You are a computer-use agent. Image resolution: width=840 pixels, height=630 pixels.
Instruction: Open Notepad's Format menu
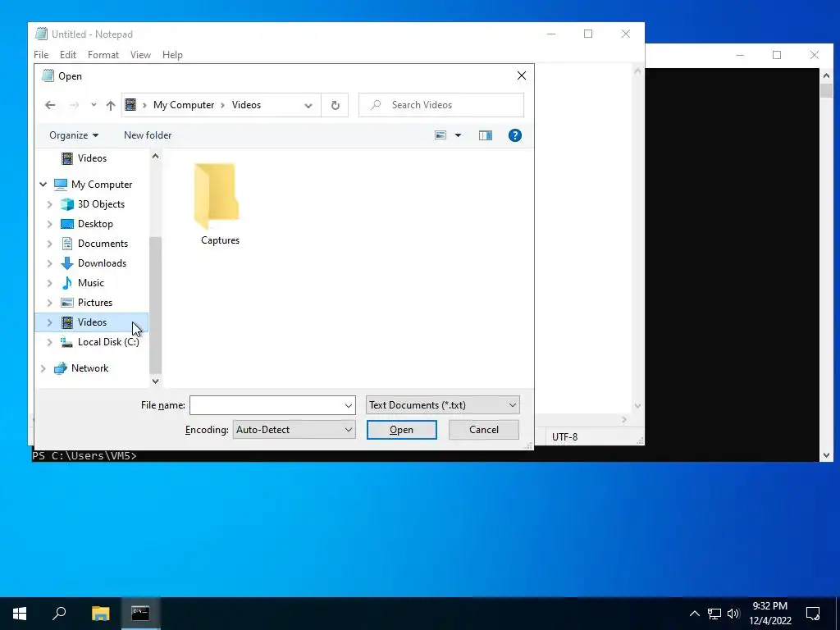coord(103,55)
